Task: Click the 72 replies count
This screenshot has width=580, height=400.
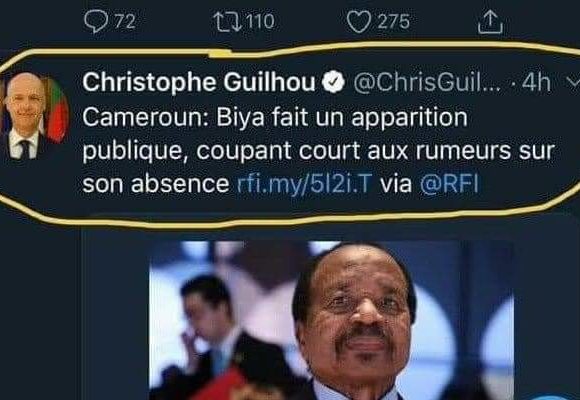Action: tap(124, 21)
